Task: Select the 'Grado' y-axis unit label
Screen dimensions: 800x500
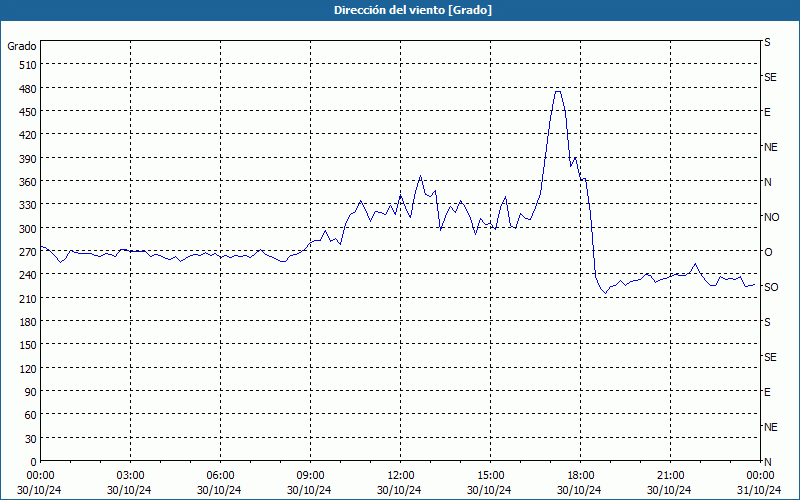Action: (x=22, y=46)
